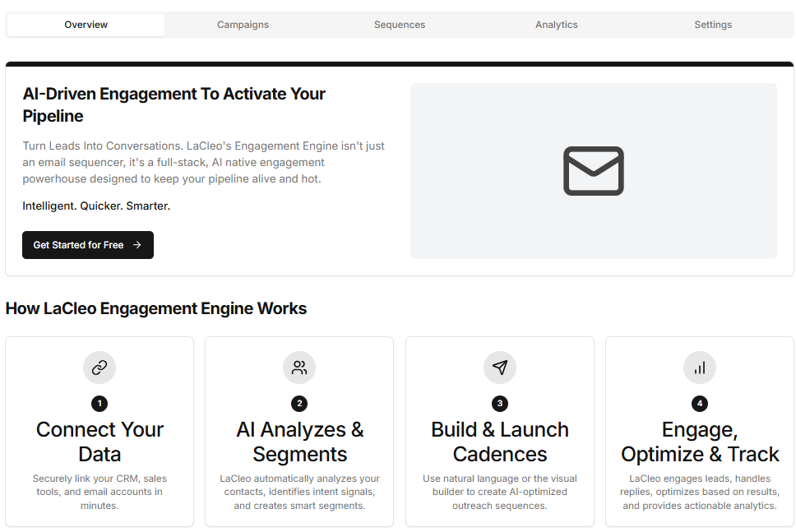Click the large envelope mail icon
The height and width of the screenshot is (532, 796).
click(594, 171)
